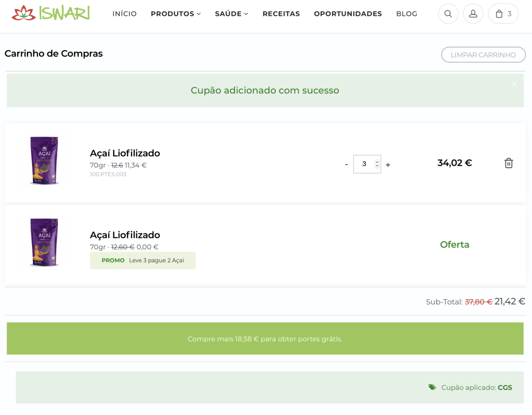Click the quantity spinner up arrow
Viewport: 532px width, 415px height.
(x=377, y=161)
